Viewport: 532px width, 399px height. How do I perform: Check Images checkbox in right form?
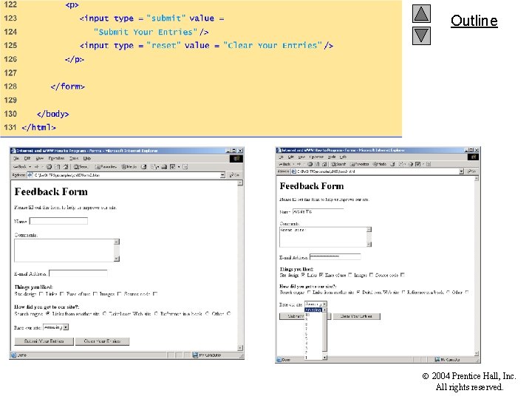(371, 275)
